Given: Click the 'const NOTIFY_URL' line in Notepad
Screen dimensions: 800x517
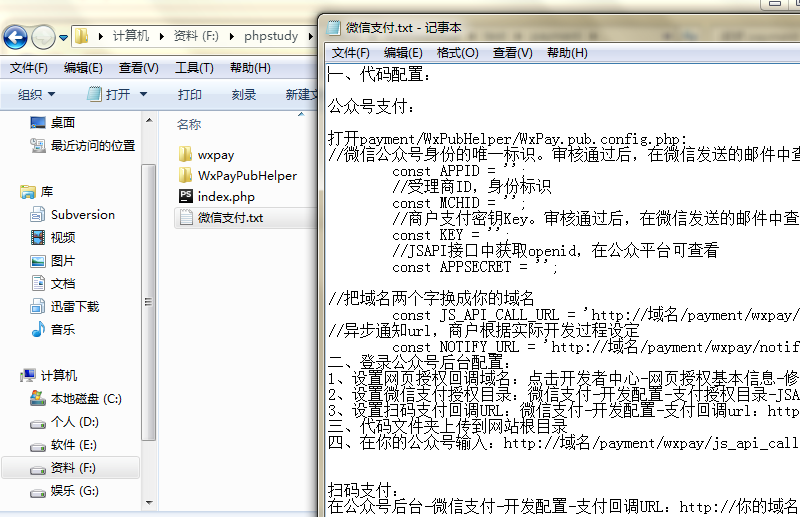Looking at the screenshot, I should [x=595, y=347].
